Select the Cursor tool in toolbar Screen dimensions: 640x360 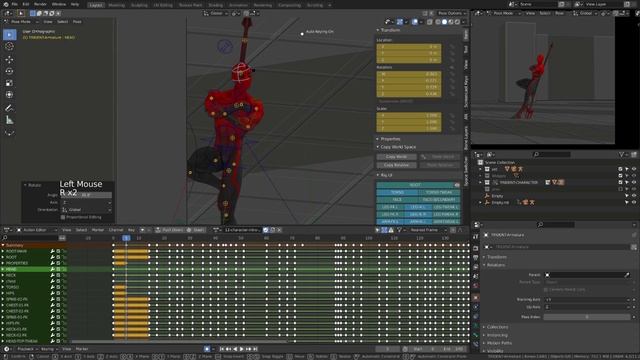click(x=9, y=47)
